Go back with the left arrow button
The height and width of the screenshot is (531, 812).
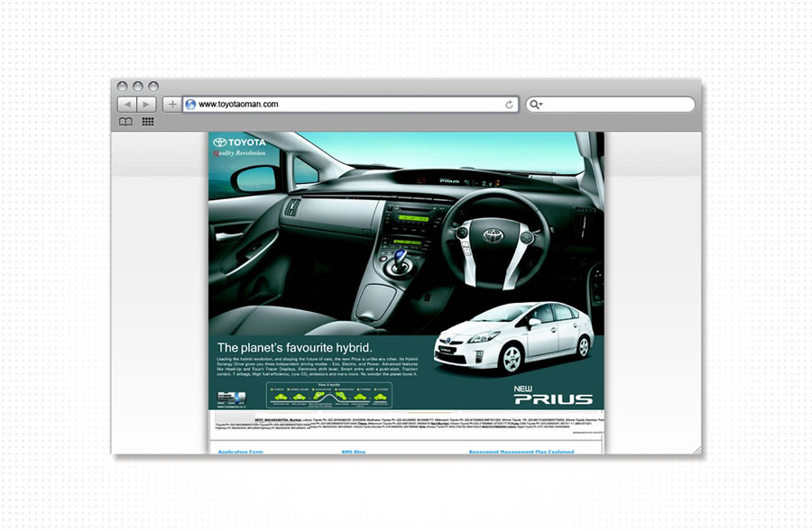127,105
